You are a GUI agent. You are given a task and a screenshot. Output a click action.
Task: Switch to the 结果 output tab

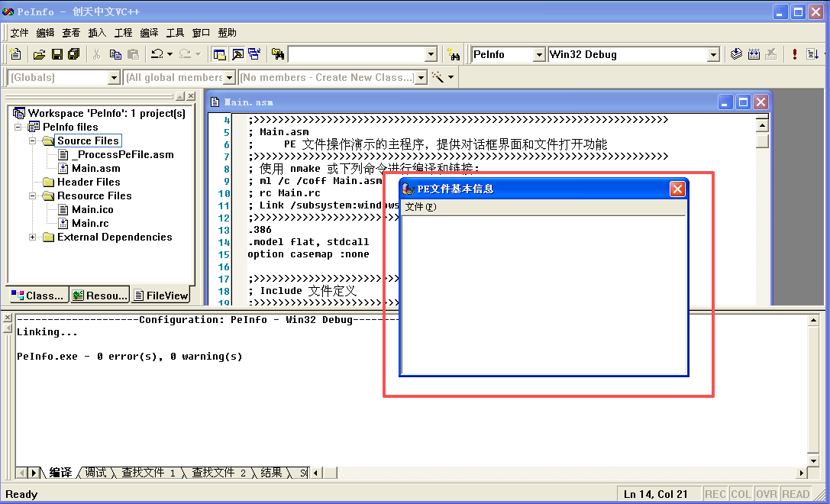(x=271, y=472)
